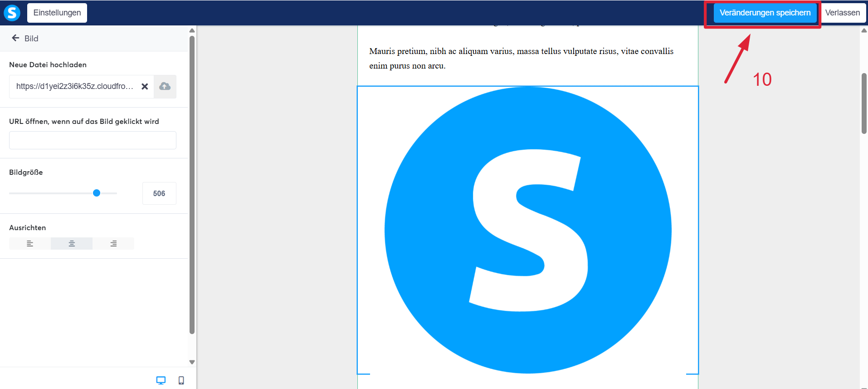Align image to the center
This screenshot has height=389, width=868.
coord(72,244)
